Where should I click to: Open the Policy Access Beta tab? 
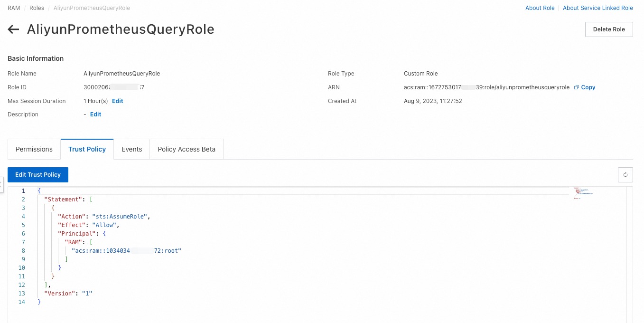[x=187, y=149]
